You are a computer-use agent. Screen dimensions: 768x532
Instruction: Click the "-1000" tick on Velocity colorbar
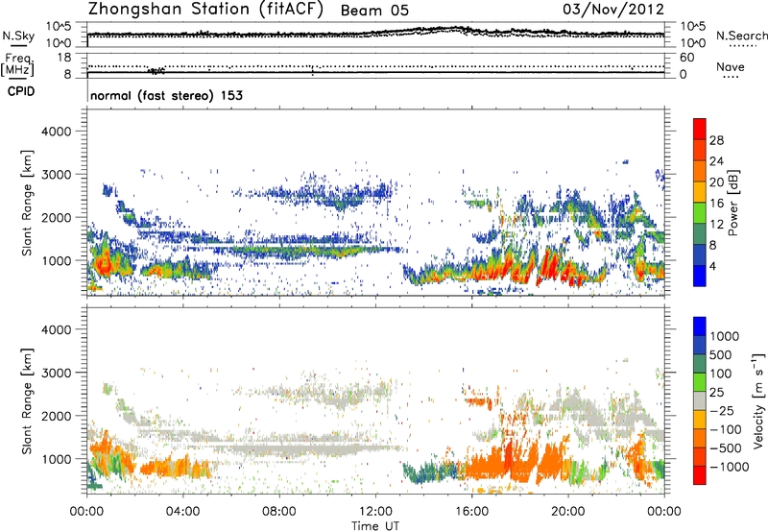[x=729, y=467]
